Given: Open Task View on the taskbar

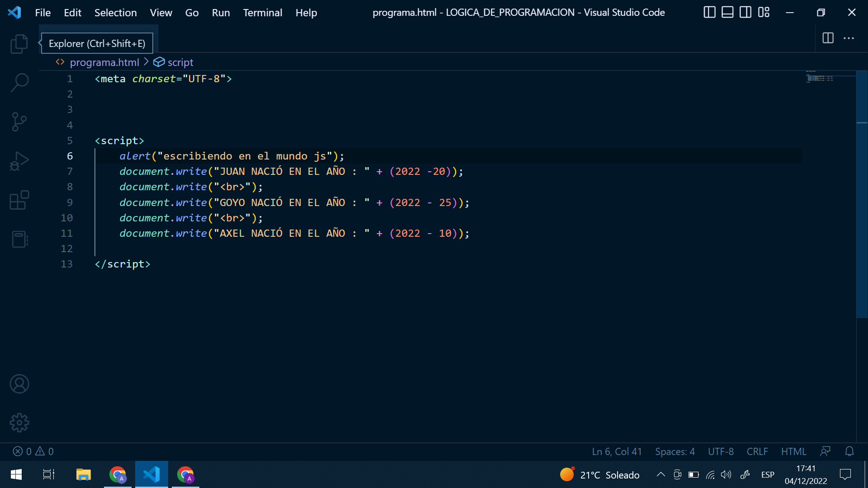Looking at the screenshot, I should [x=49, y=474].
